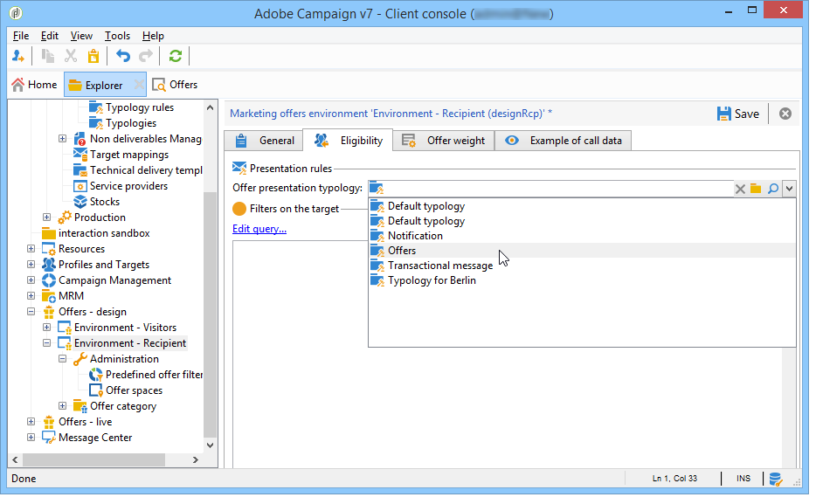
Task: Open the File menu
Action: pyautogui.click(x=21, y=36)
